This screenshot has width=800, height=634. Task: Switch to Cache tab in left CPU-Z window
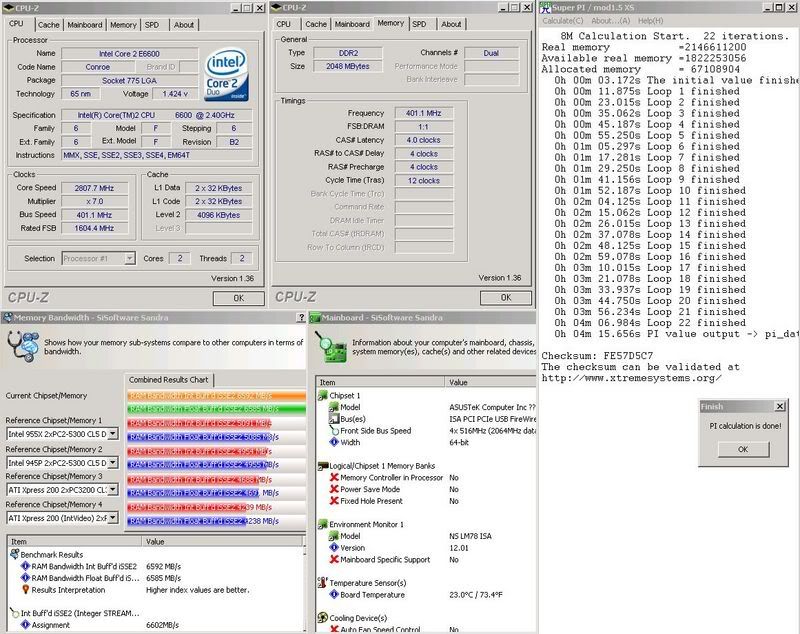(48, 25)
